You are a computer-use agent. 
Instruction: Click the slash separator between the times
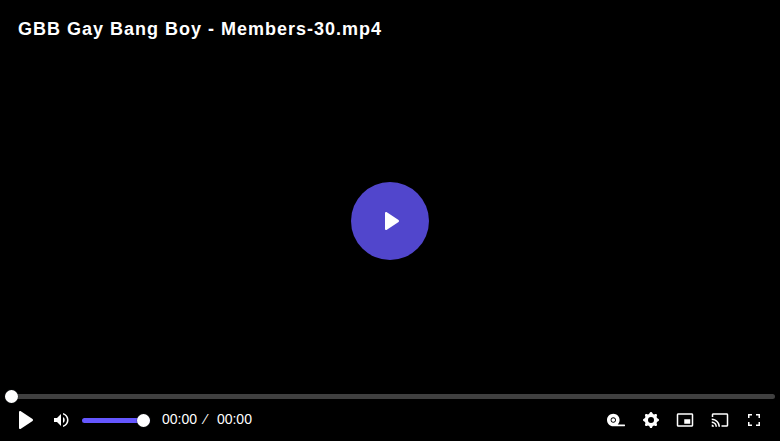(x=205, y=420)
